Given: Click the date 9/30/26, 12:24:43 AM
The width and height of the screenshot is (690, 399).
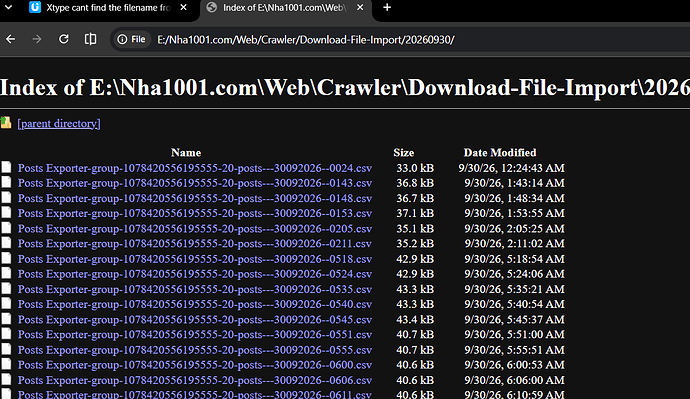Looking at the screenshot, I should (511, 168).
